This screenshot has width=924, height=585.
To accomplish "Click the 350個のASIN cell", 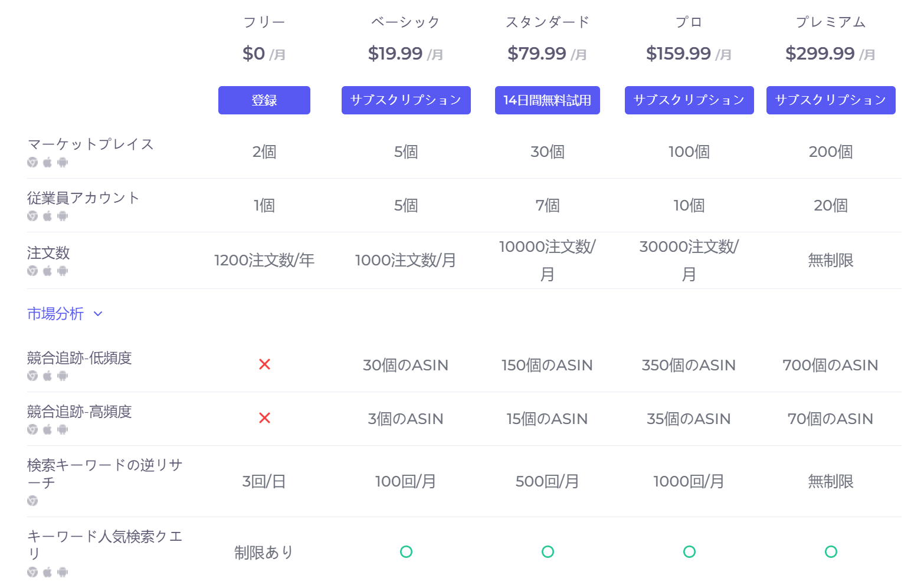I will pos(689,365).
